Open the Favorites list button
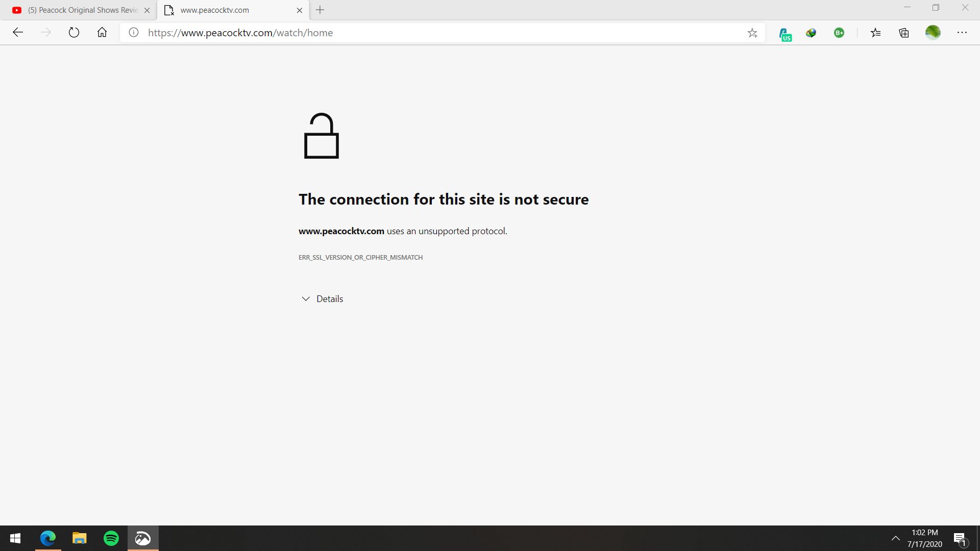 tap(876, 33)
